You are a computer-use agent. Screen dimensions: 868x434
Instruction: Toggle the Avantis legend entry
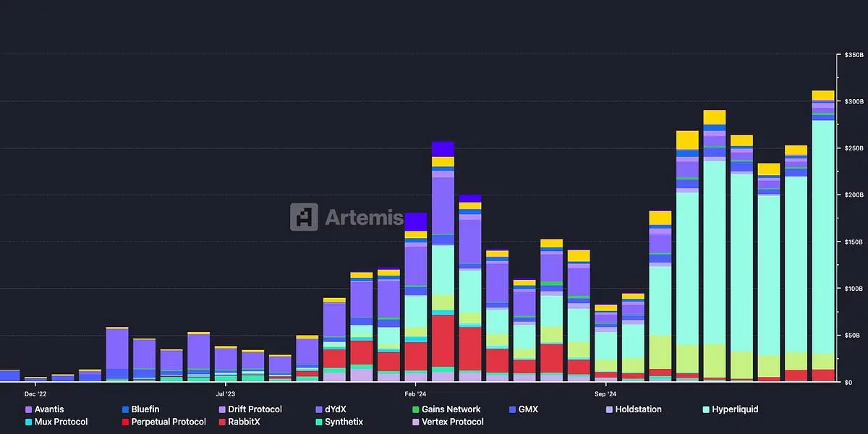(x=45, y=409)
